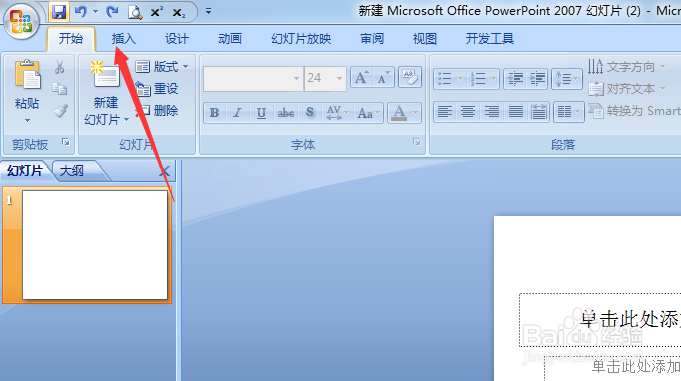This screenshot has width=681, height=381.
Task: Open the font name combo box
Action: coord(253,79)
